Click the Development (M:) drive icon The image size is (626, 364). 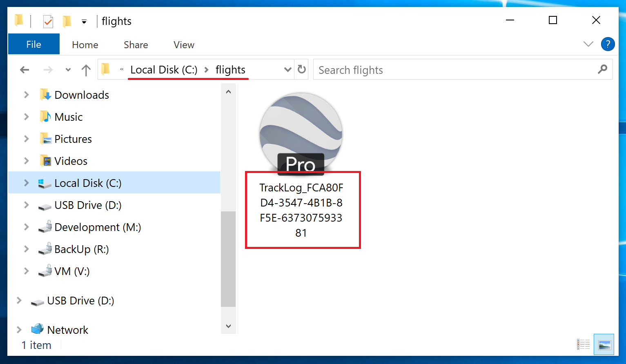[x=45, y=227]
